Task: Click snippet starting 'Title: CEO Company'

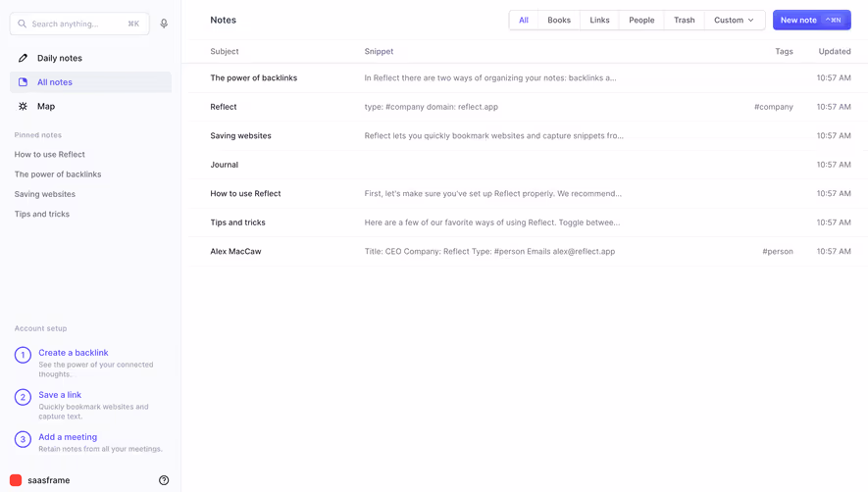Action: [x=489, y=251]
